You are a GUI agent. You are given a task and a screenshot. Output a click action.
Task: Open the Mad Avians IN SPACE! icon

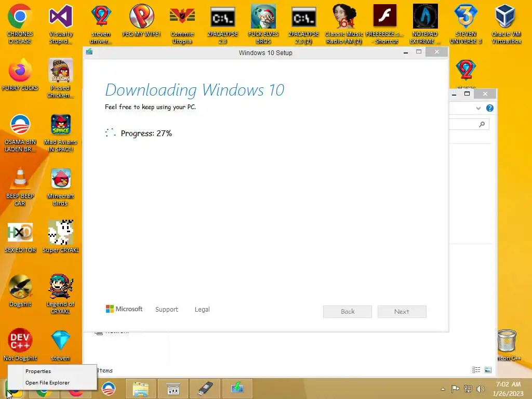click(x=61, y=132)
